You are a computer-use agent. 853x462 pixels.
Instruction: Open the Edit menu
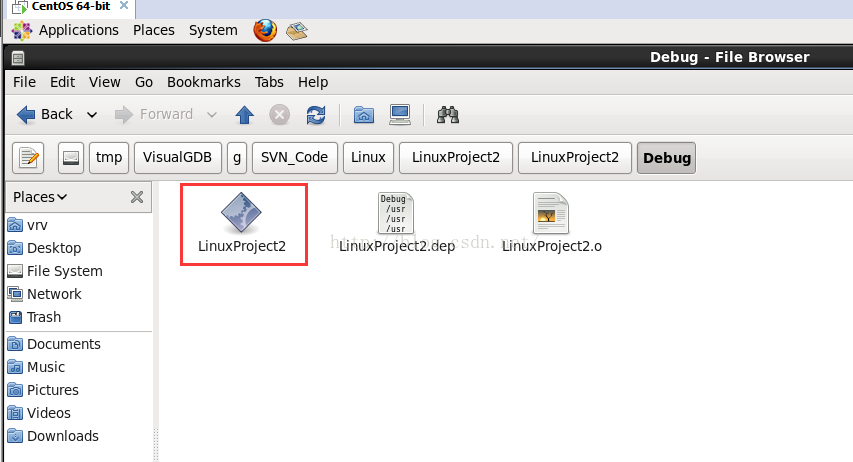pos(63,82)
